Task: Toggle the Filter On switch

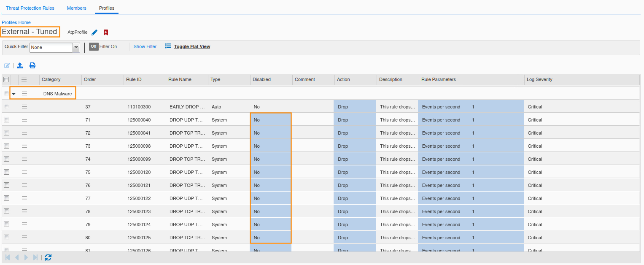Action: click(x=94, y=46)
